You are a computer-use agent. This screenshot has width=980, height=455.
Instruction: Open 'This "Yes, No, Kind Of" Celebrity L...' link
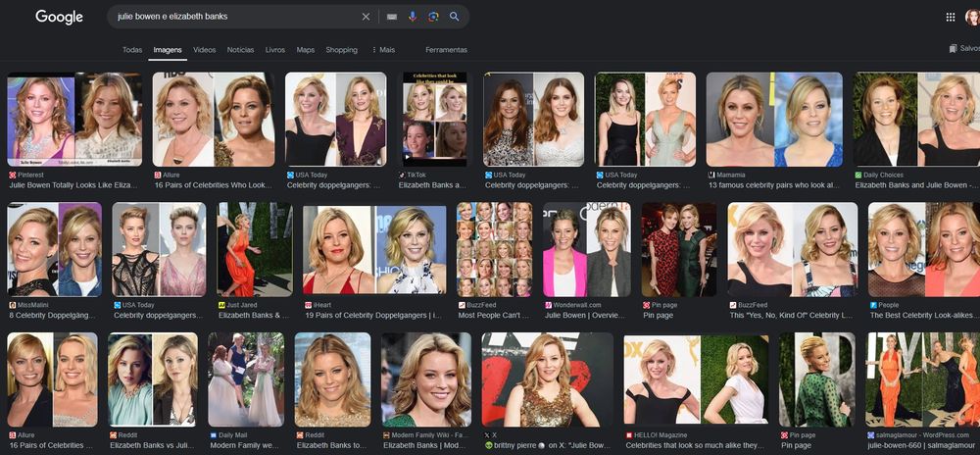pos(791,316)
